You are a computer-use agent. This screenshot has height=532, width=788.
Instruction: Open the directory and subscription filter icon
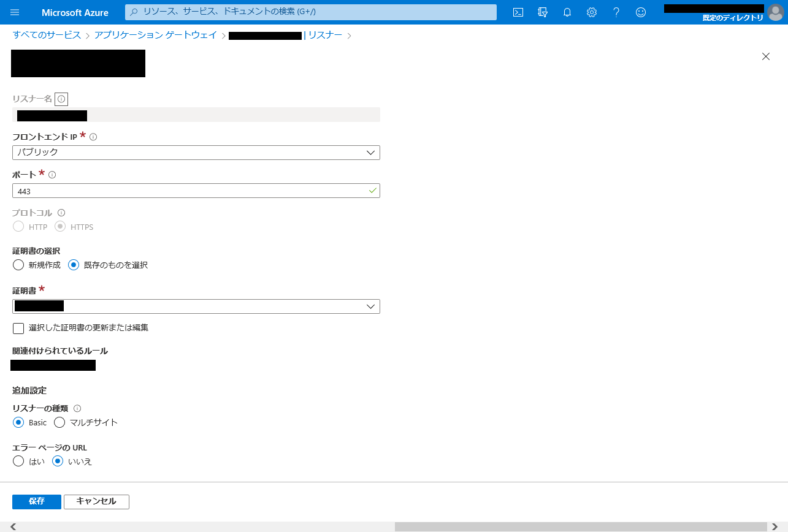pos(543,12)
